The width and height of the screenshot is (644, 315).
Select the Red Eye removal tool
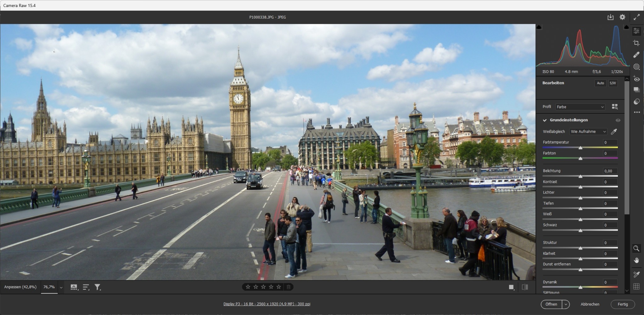pos(636,79)
